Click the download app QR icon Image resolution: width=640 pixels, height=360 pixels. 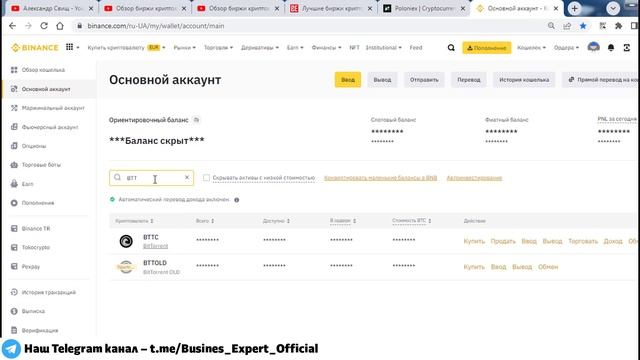(x=627, y=48)
